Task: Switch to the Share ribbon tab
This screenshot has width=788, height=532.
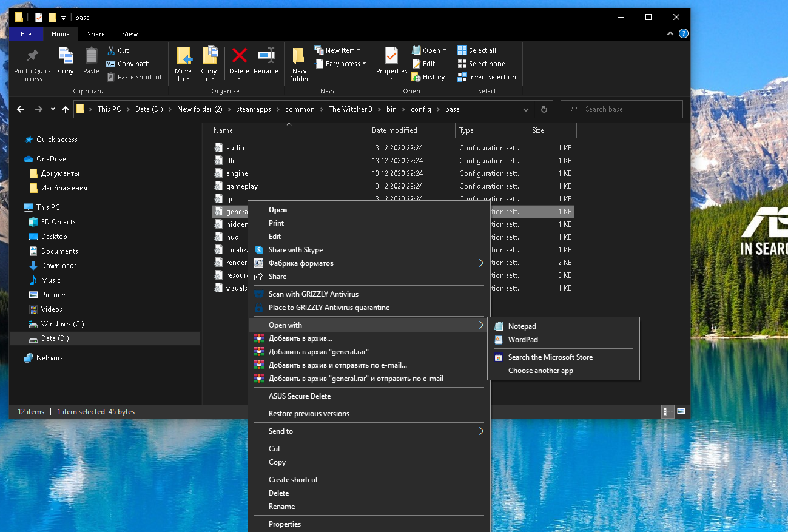Action: click(x=96, y=34)
